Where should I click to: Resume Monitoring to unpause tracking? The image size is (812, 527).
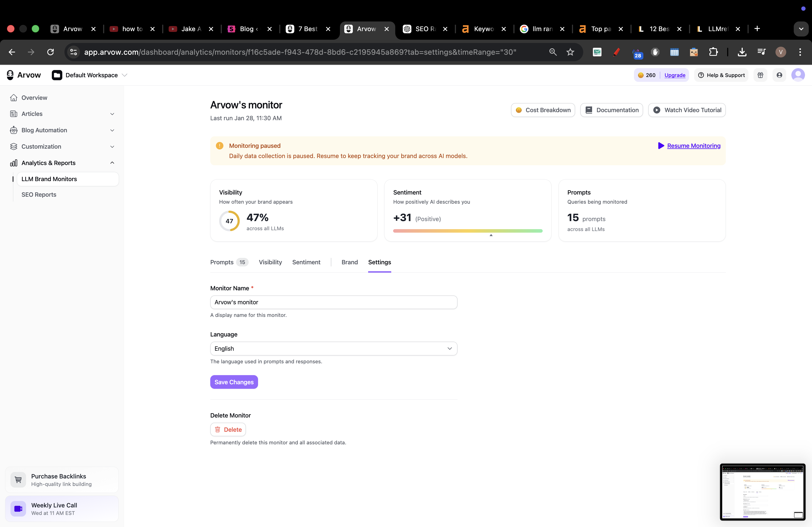click(x=693, y=146)
